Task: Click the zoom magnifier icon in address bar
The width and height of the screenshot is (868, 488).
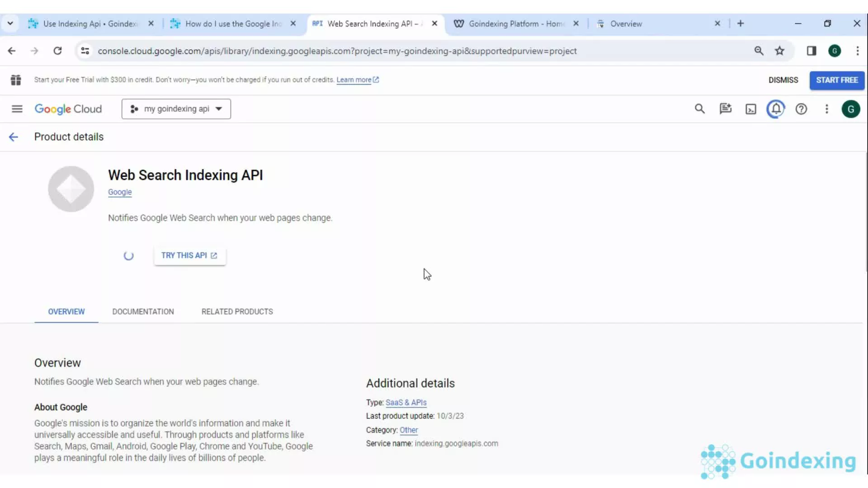Action: click(759, 51)
